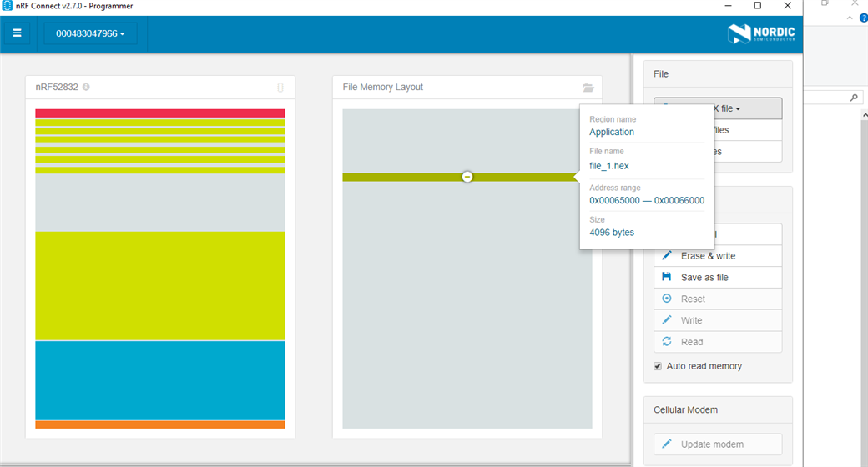This screenshot has width=868, height=467.
Task: Click the Application region name text
Action: point(612,133)
